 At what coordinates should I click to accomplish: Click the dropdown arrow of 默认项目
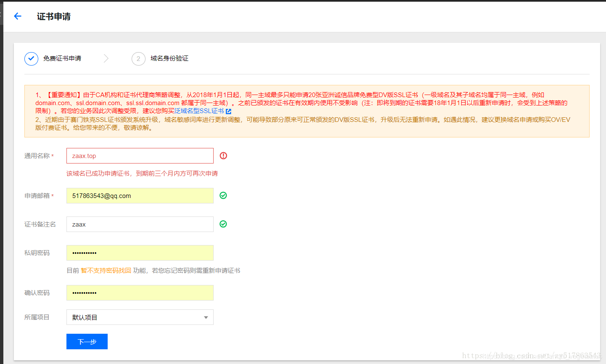tap(206, 317)
